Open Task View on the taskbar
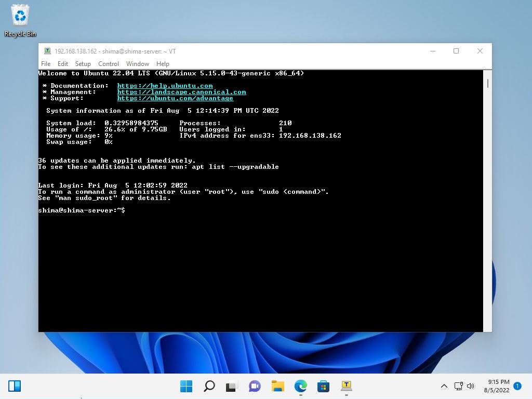 coord(232,386)
